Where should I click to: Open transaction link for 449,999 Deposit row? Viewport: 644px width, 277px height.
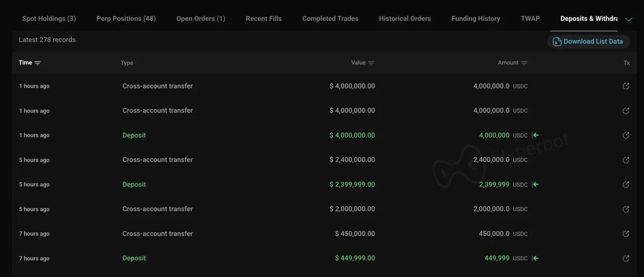pyautogui.click(x=626, y=258)
